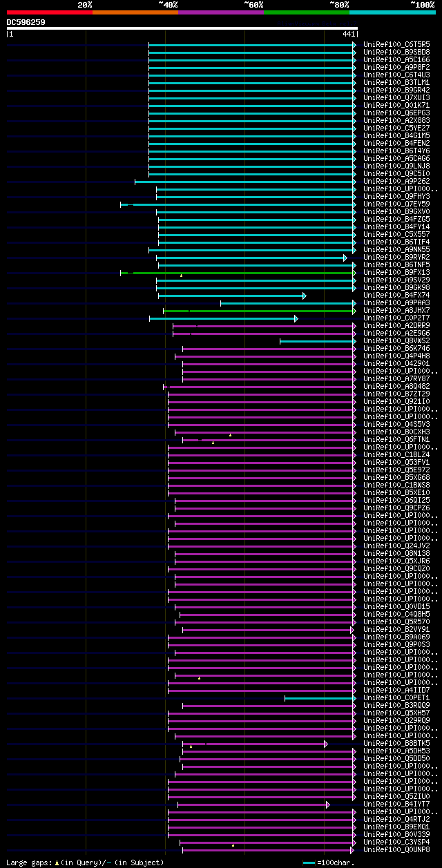Open the UniRef100_B4IYT7 label
Image resolution: width=442 pixels, height=868 pixels.
pos(396,804)
